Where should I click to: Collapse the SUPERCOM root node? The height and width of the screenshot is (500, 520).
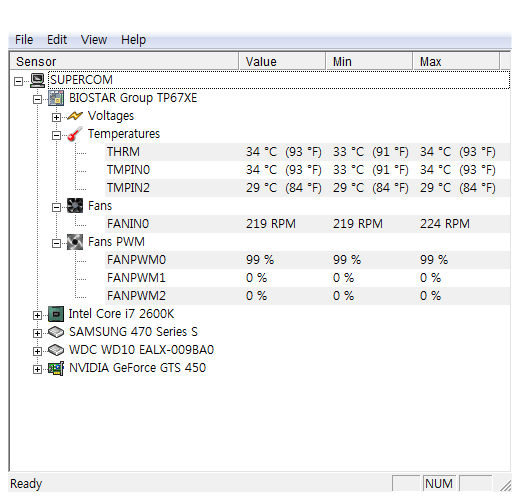(19, 81)
